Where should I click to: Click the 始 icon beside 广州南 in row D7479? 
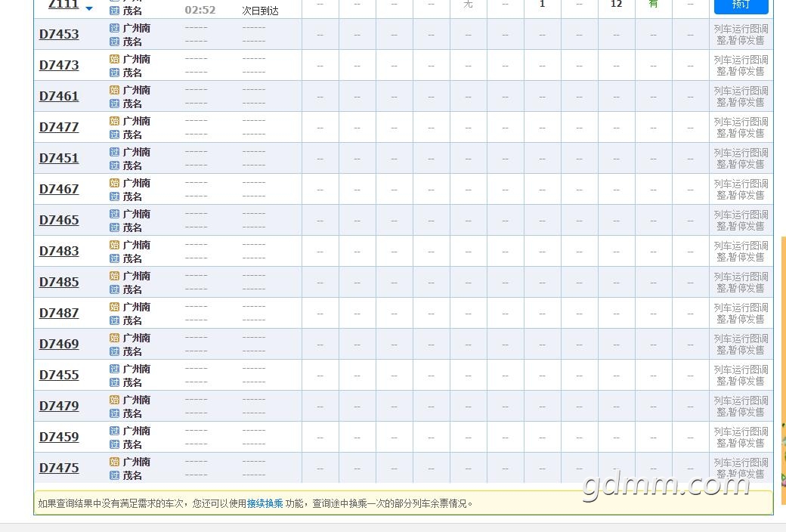point(114,400)
